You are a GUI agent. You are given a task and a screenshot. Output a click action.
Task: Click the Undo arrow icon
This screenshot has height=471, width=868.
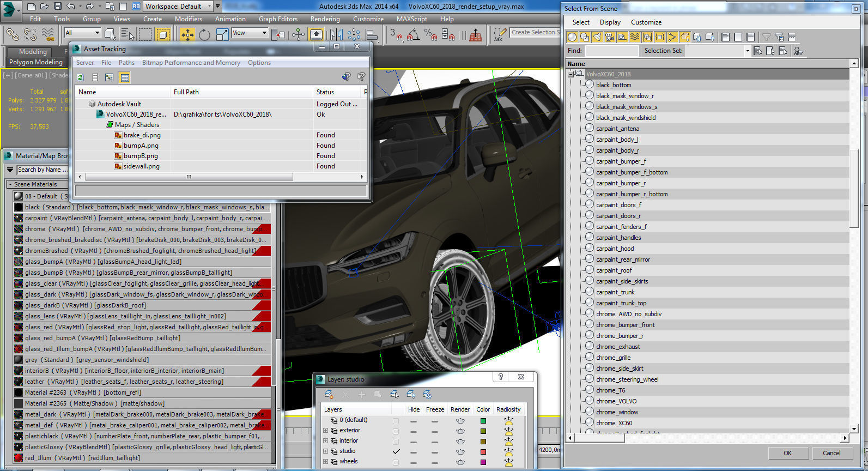point(70,7)
